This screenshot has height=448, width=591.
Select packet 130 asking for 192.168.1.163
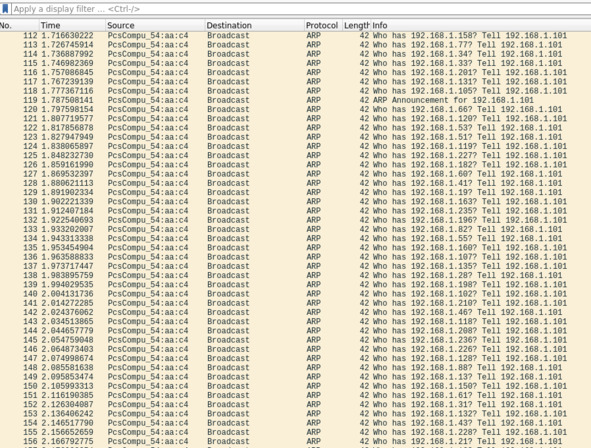pos(296,202)
